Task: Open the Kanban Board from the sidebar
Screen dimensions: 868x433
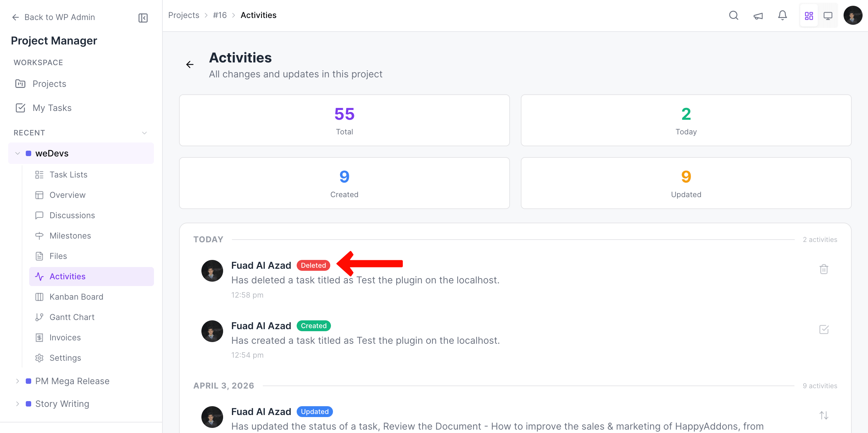Action: [x=76, y=297]
